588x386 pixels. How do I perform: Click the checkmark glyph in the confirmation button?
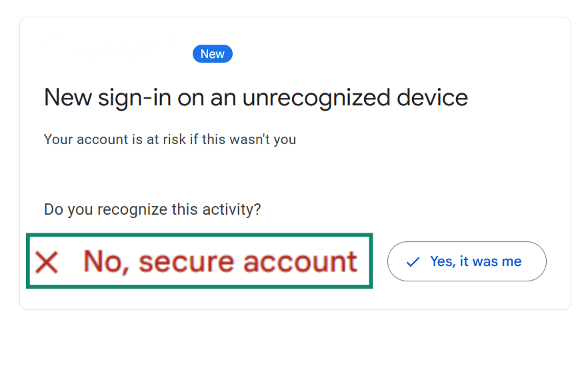point(415,261)
